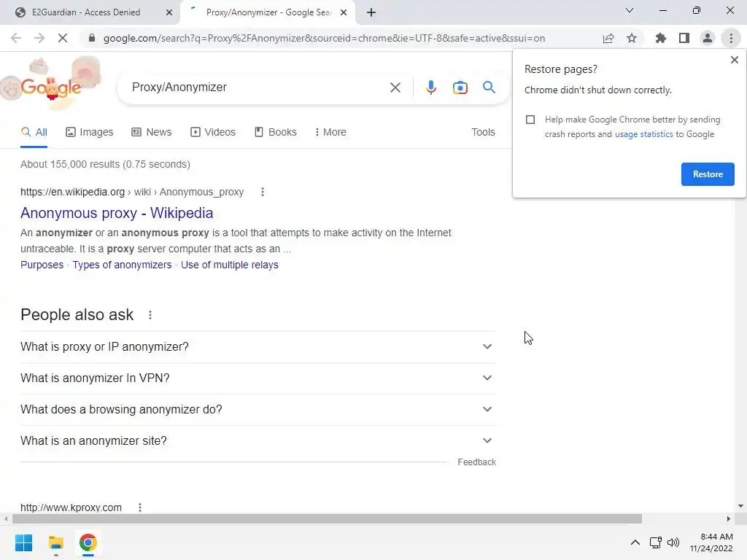Viewport: 747px width, 560px height.
Task: Open the Chrome profile avatar menu
Action: pyautogui.click(x=708, y=38)
